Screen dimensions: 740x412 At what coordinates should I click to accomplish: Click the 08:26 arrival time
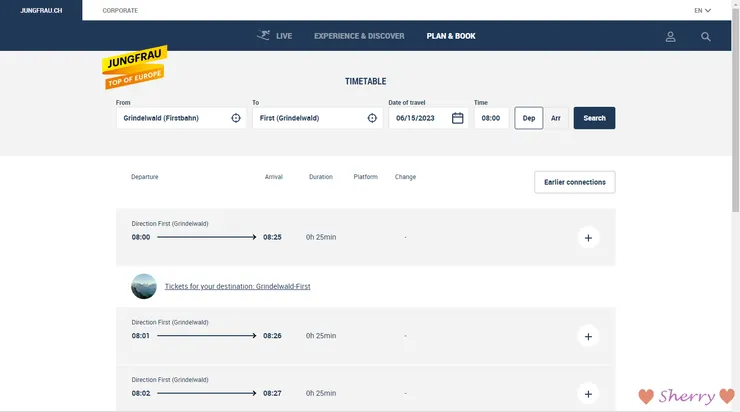click(x=272, y=336)
